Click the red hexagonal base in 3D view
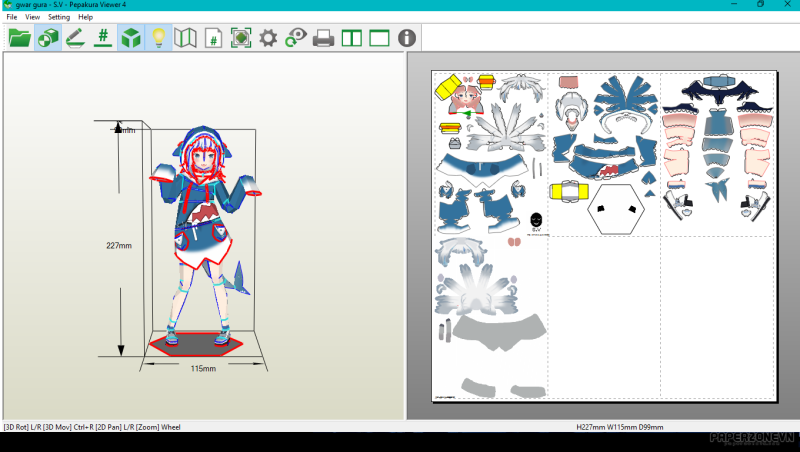800x452 pixels. [196, 344]
